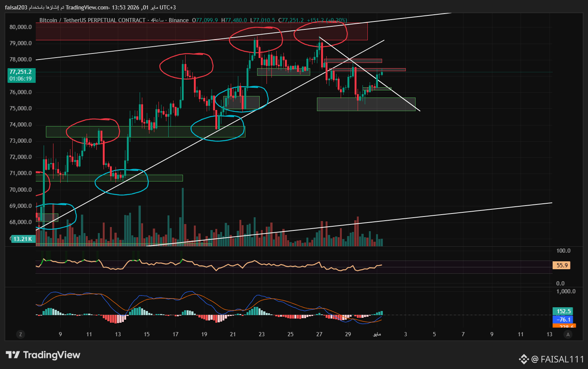Click the volume label 13.21K
The image size is (588, 369).
[x=23, y=239]
